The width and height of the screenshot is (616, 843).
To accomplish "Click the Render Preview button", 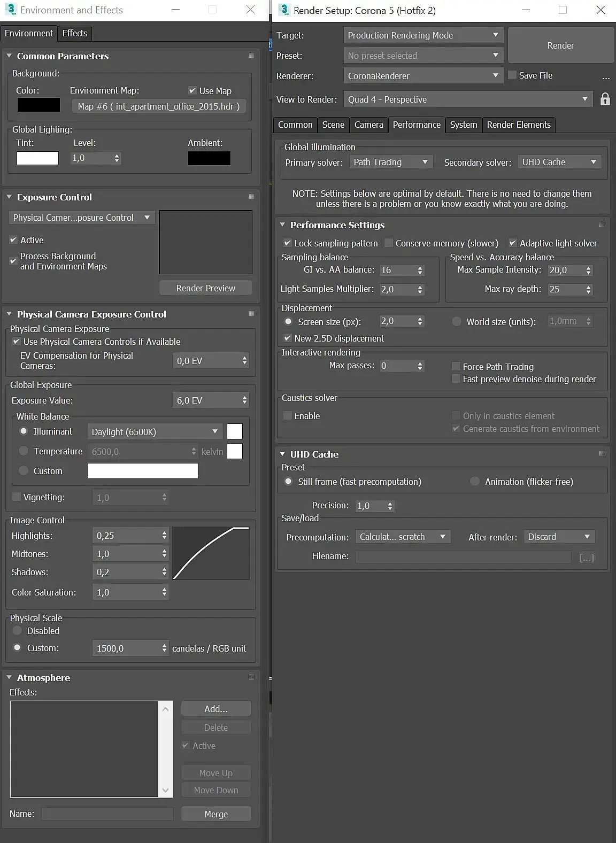I will point(206,288).
